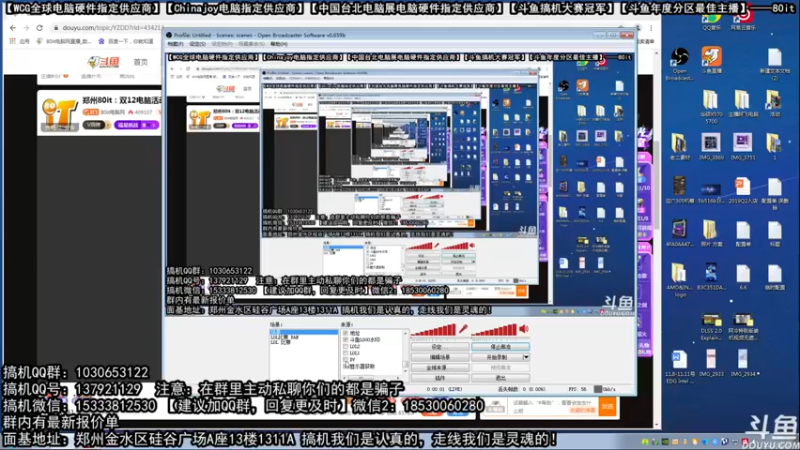Select the IMG_3751 image file
Viewport: 800px width, 450px height.
[x=743, y=147]
